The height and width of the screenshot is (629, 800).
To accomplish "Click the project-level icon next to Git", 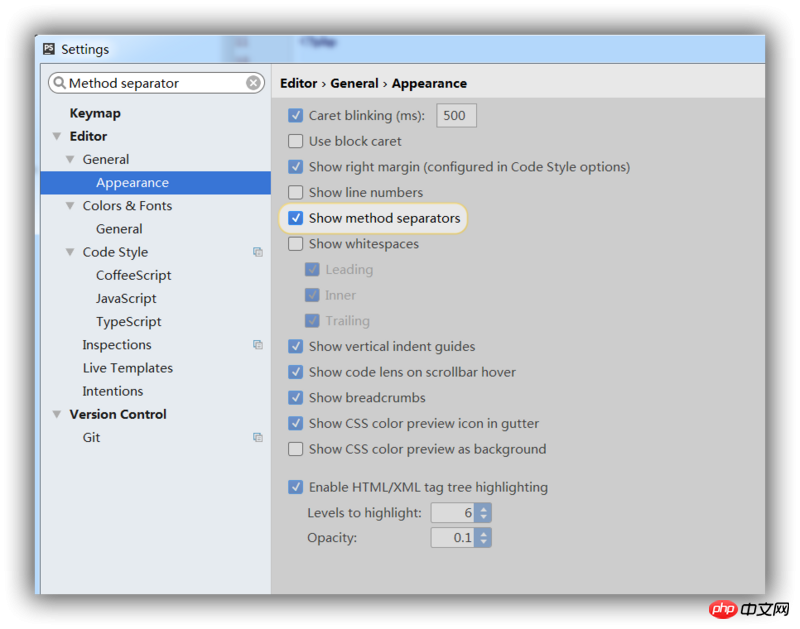I will click(x=258, y=437).
